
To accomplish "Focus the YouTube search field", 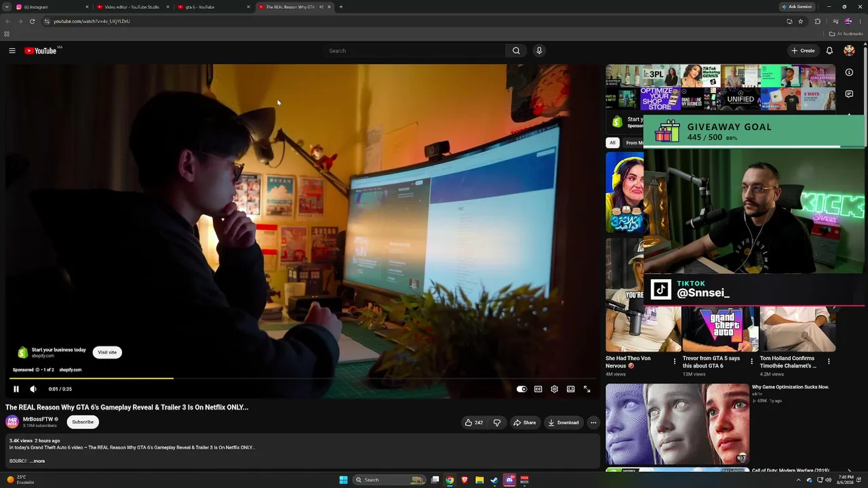I will [415, 51].
